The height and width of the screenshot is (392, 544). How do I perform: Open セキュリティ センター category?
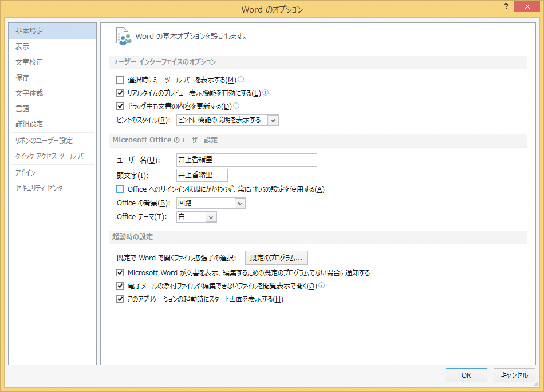pyautogui.click(x=52, y=188)
